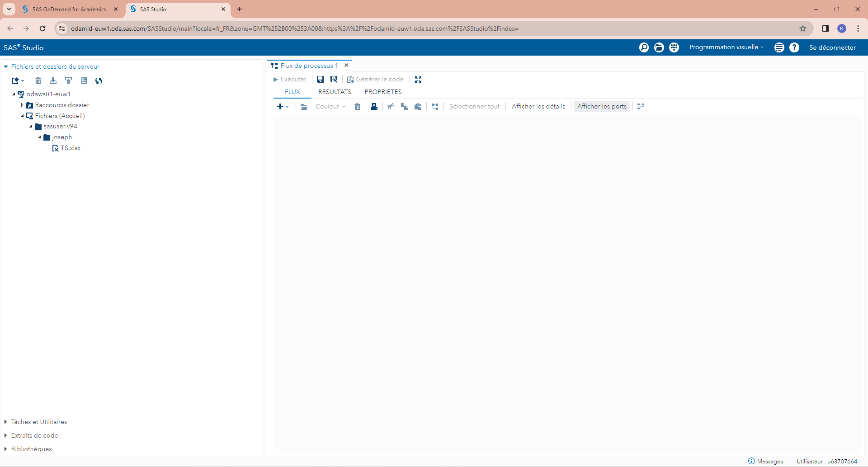Click the Paste clipboard icon
The image size is (868, 467).
[x=418, y=106]
